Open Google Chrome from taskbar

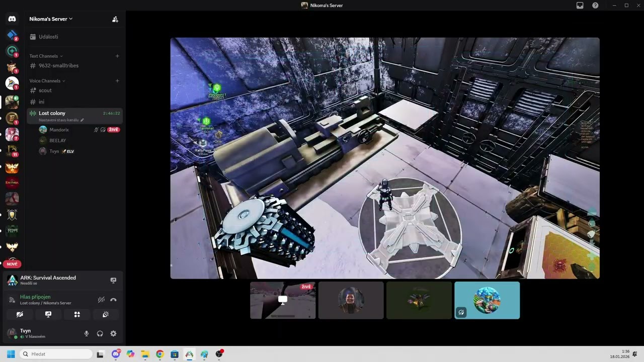(159, 354)
